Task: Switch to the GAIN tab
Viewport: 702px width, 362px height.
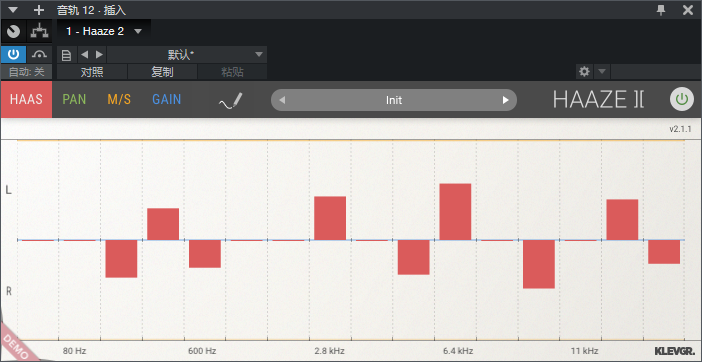Action: (x=167, y=99)
